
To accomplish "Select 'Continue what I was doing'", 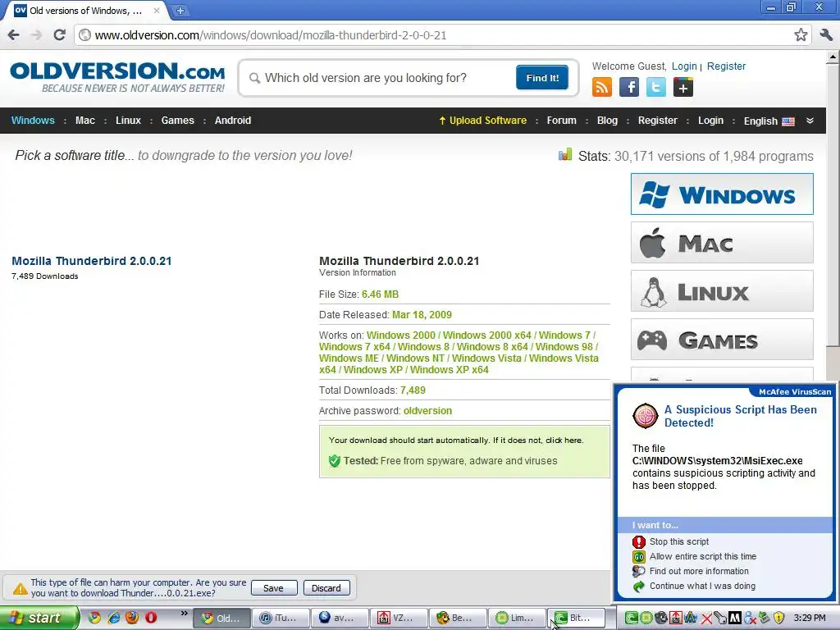I will 702,586.
